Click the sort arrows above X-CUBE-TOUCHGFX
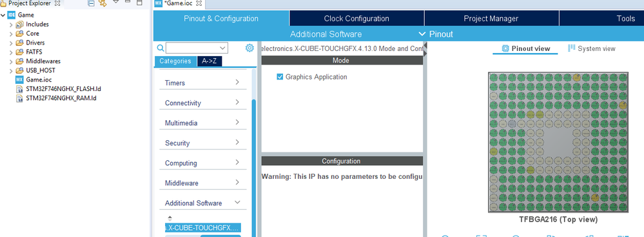Image resolution: width=644 pixels, height=237 pixels. (x=170, y=218)
